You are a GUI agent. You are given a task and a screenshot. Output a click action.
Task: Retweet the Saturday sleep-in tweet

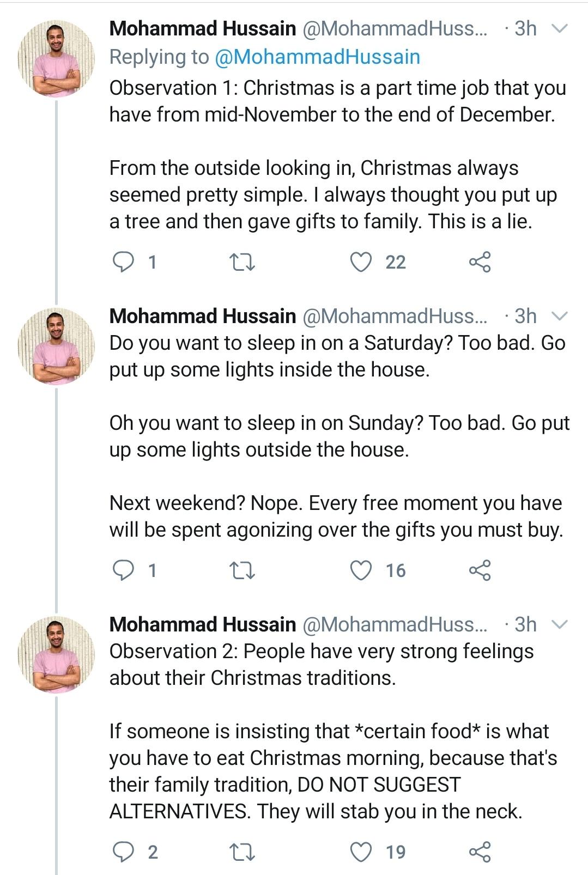coord(243,570)
